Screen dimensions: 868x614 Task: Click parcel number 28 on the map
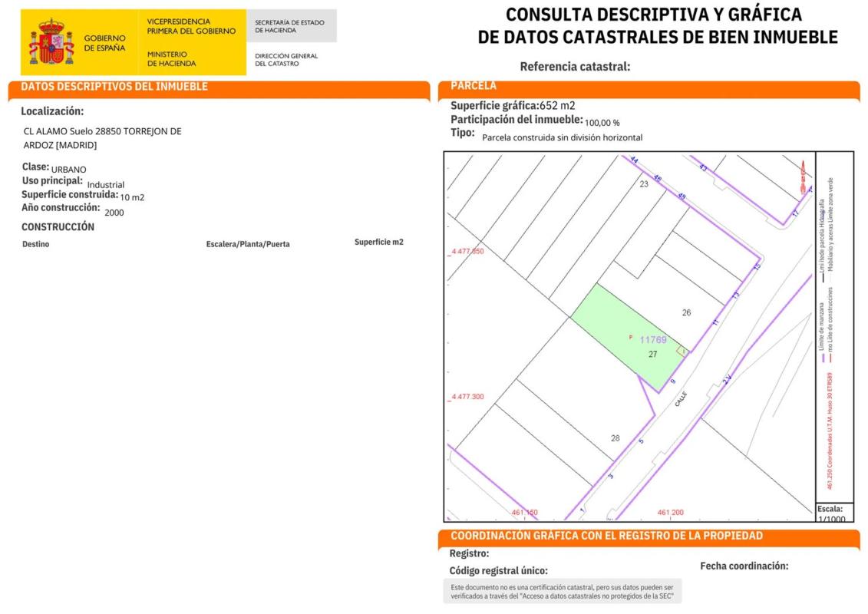pos(615,438)
